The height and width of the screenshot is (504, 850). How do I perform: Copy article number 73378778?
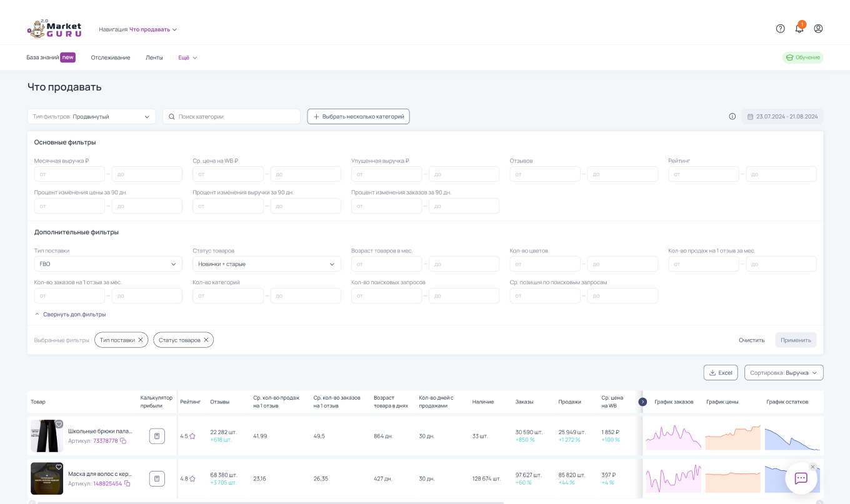coord(123,441)
